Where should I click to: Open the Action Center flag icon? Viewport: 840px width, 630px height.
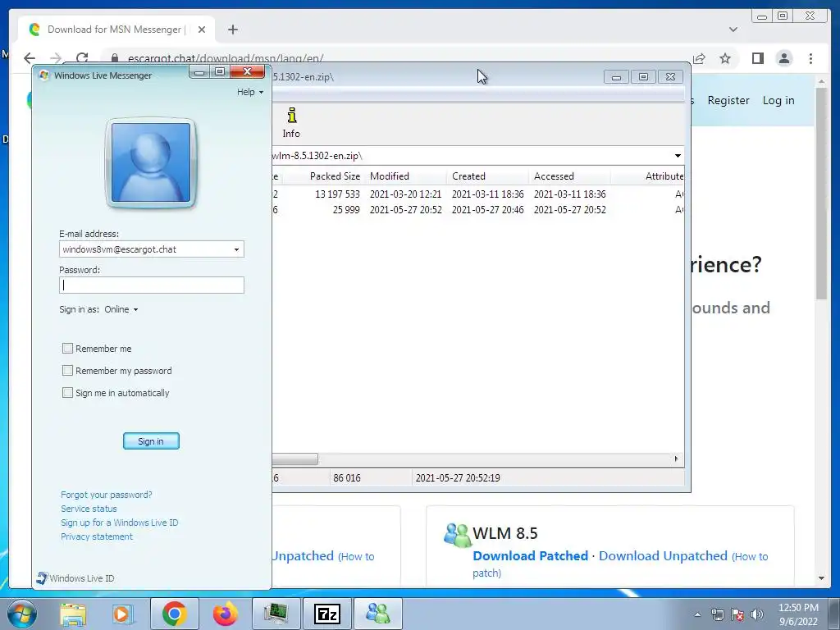(737, 614)
